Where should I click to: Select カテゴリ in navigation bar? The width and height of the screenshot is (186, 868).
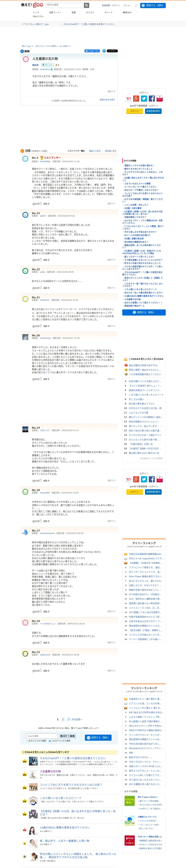pyautogui.click(x=90, y=12)
